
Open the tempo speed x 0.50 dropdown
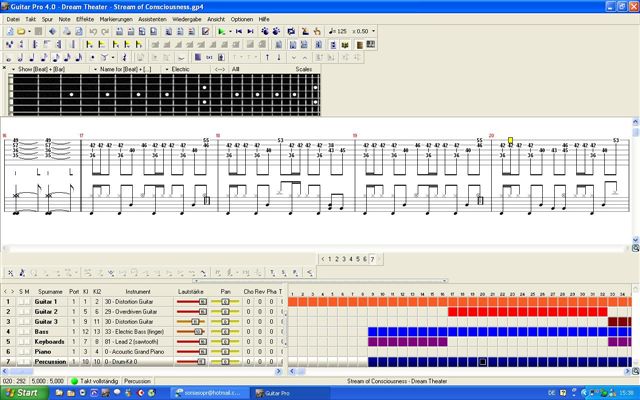pos(373,31)
